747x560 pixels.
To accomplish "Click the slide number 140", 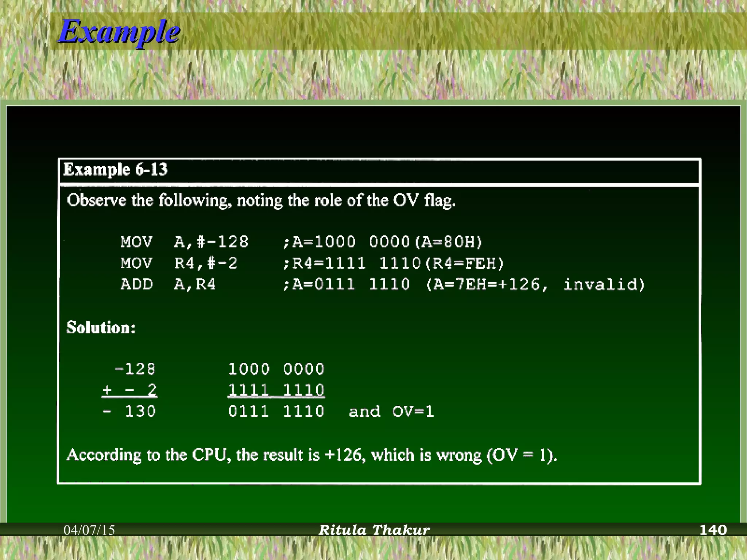I will pos(713,530).
